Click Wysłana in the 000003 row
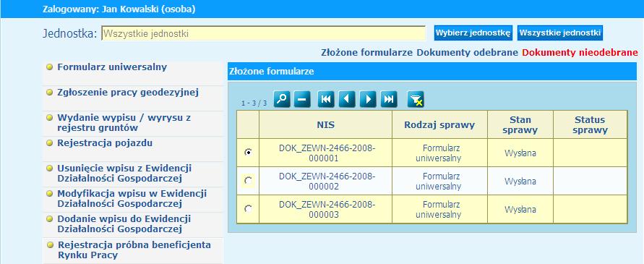Screen dimensions: 644x264 (x=520, y=209)
